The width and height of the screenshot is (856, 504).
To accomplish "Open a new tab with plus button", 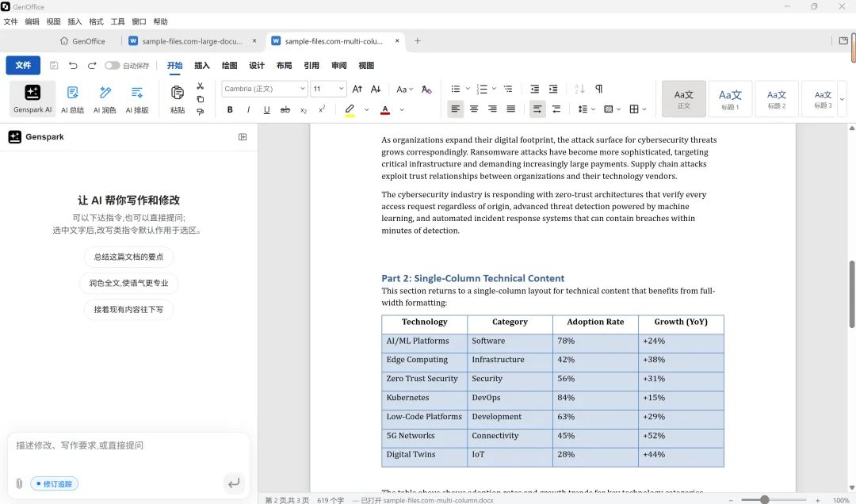I will tap(417, 41).
